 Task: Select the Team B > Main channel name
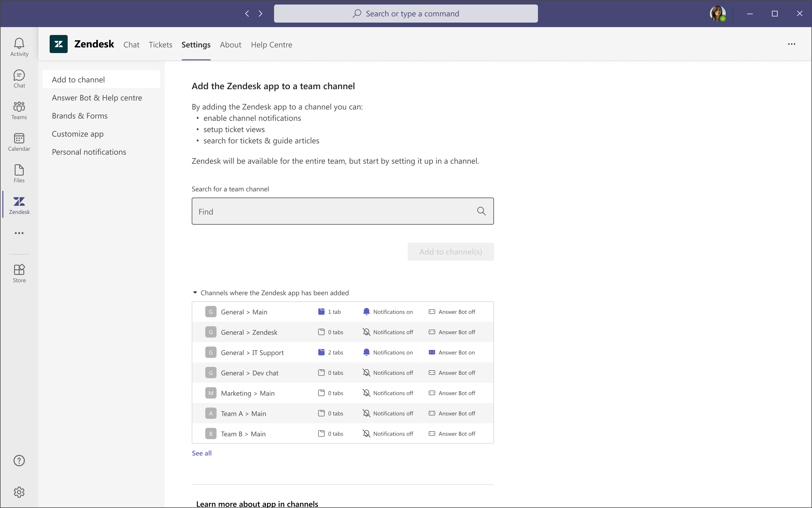(x=243, y=434)
